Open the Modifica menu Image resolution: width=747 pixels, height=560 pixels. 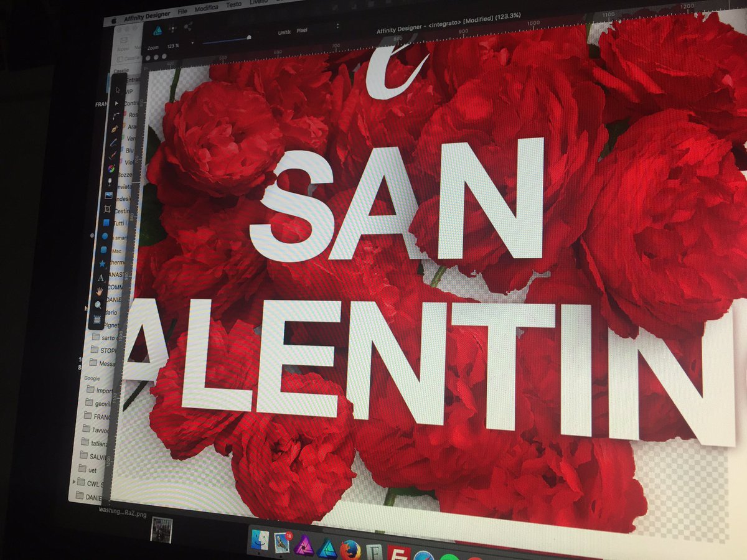coord(206,8)
